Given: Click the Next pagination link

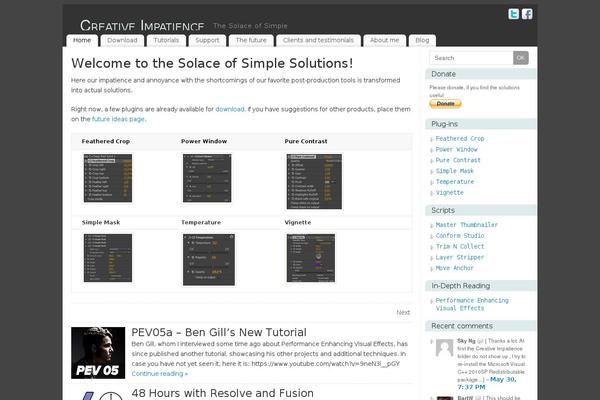Looking at the screenshot, I should (403, 312).
